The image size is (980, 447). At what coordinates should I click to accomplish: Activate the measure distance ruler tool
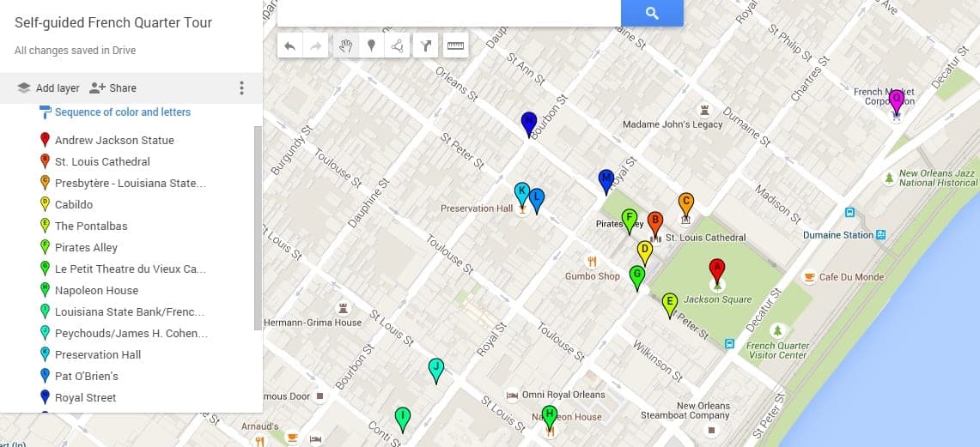(455, 45)
